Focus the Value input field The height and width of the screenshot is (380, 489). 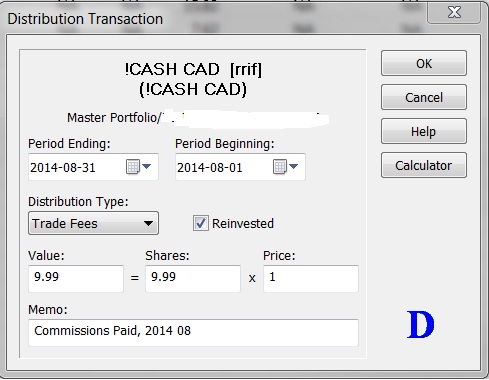click(76, 279)
